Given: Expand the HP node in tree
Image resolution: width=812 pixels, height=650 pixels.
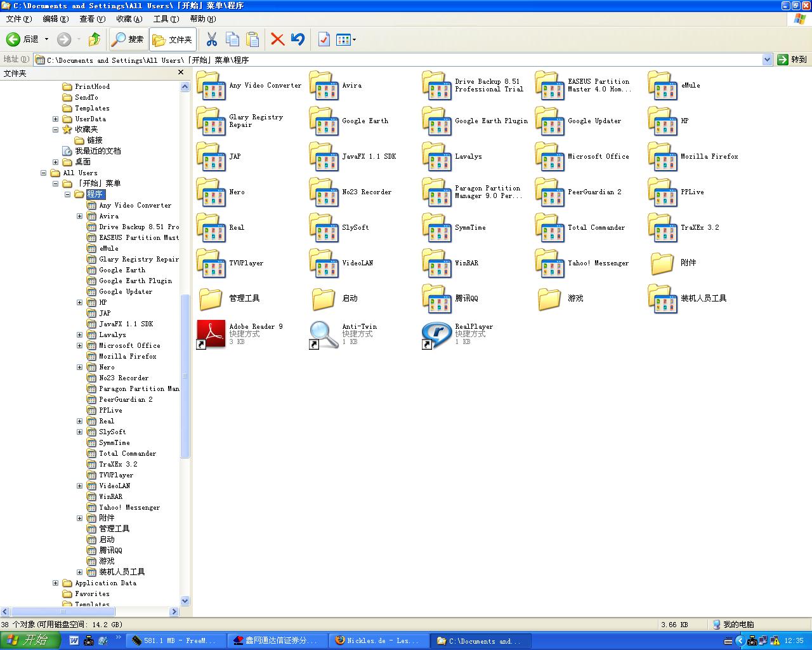Looking at the screenshot, I should [x=79, y=302].
